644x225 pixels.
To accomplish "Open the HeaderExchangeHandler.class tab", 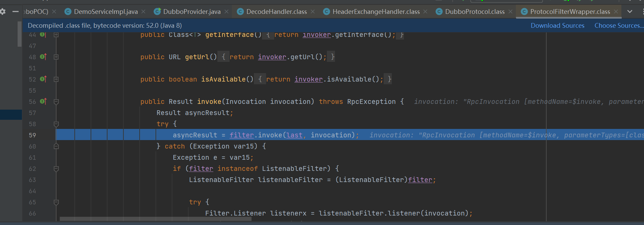I will pyautogui.click(x=376, y=12).
